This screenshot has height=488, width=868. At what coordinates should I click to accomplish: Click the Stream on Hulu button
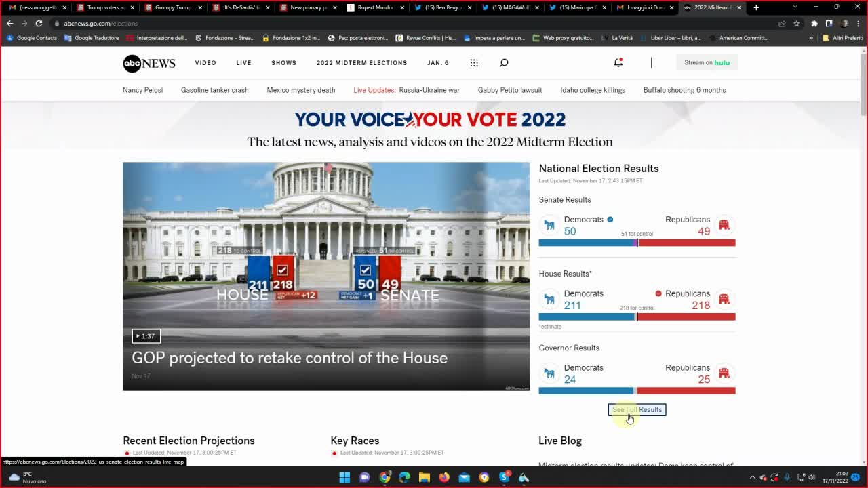[x=707, y=62]
